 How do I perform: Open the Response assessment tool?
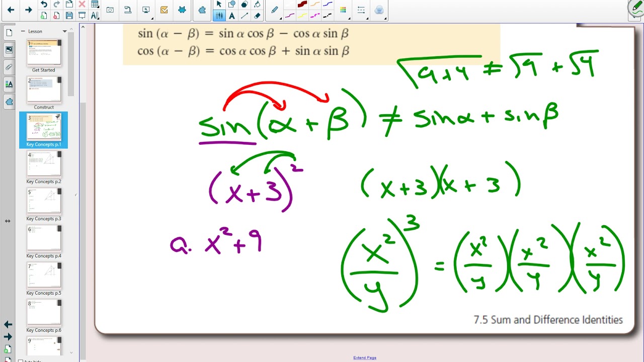point(164,10)
